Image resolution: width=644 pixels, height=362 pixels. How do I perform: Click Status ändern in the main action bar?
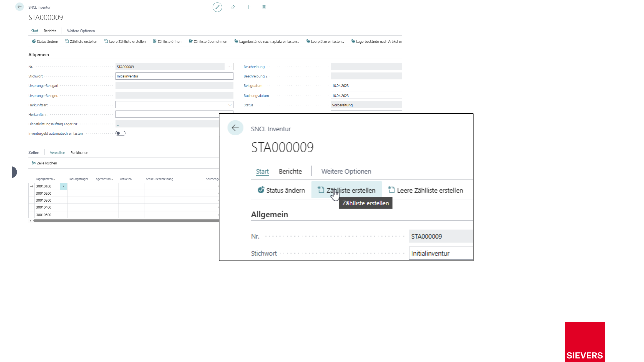coord(45,41)
